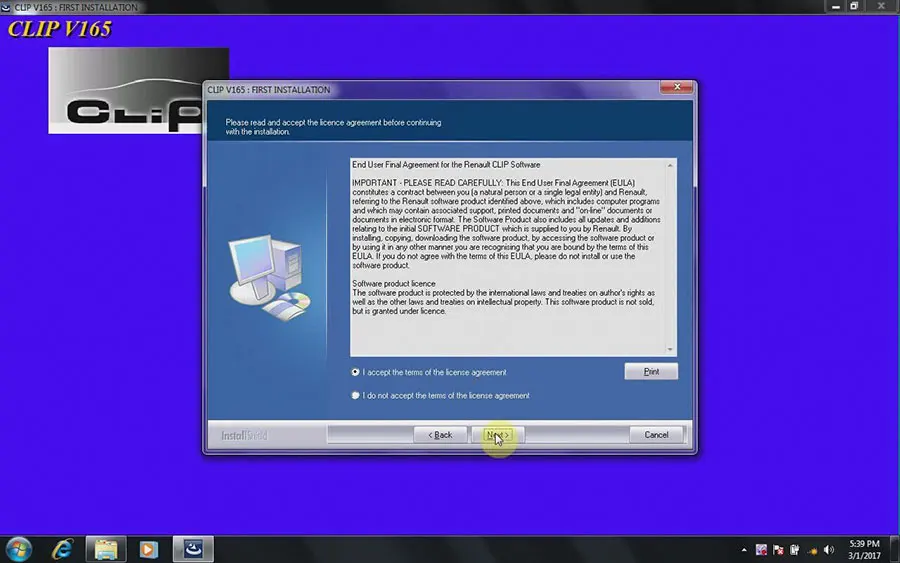Image resolution: width=900 pixels, height=563 pixels.
Task: Restore down the CLIP V165 main window
Action: tap(854, 6)
